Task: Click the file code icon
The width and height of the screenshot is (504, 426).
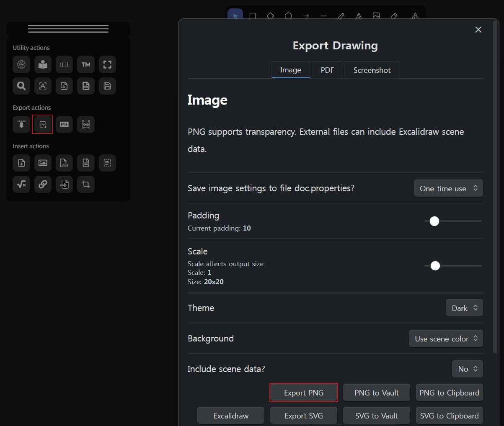Action: (x=86, y=86)
